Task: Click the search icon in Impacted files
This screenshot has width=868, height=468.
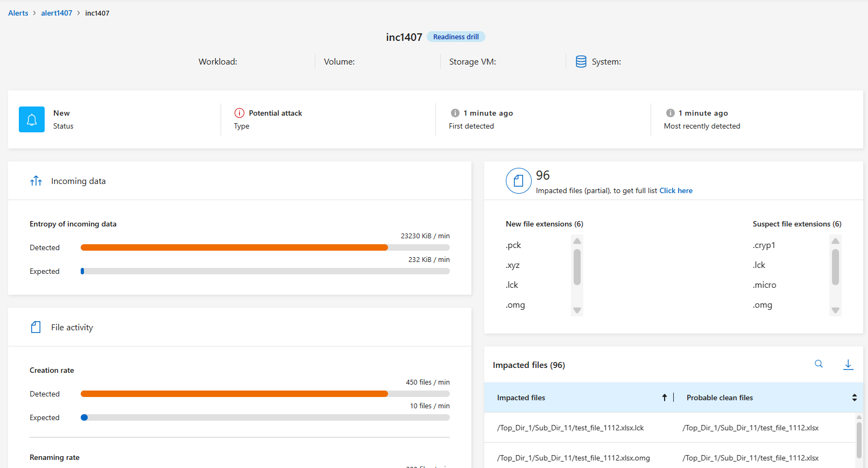Action: (818, 364)
